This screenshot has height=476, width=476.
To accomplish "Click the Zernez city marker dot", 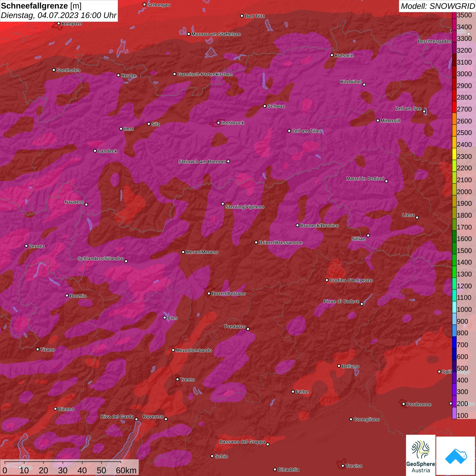I will point(26,246).
